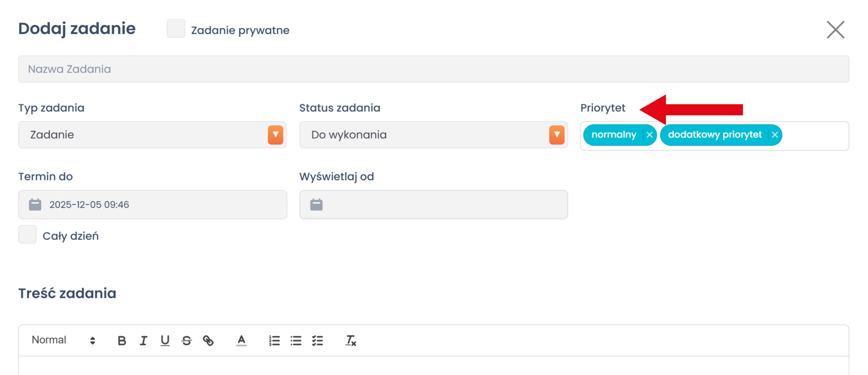Click the 'Wyświetlaj od' date field
This screenshot has height=375, width=868.
[433, 205]
